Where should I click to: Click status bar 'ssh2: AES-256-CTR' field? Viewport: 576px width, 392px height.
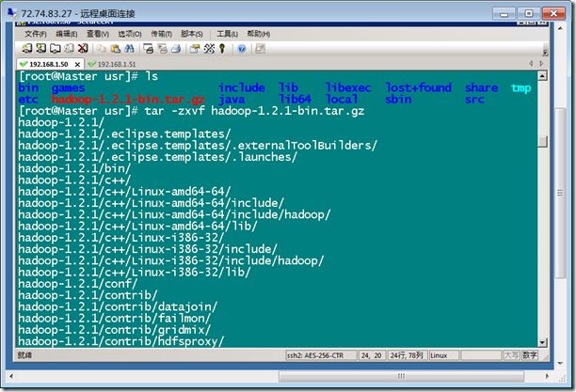[x=321, y=355]
